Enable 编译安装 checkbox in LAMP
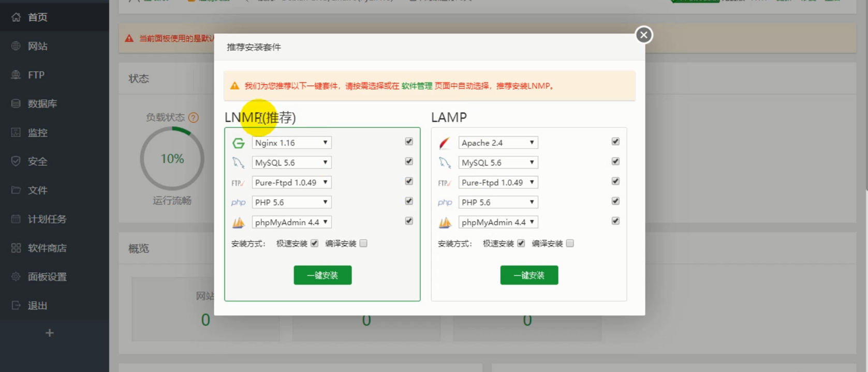 click(570, 243)
